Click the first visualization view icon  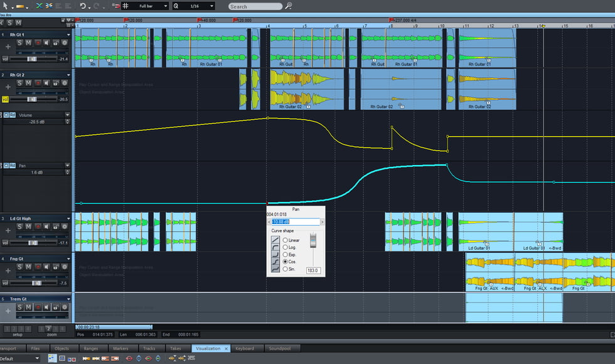click(52, 358)
